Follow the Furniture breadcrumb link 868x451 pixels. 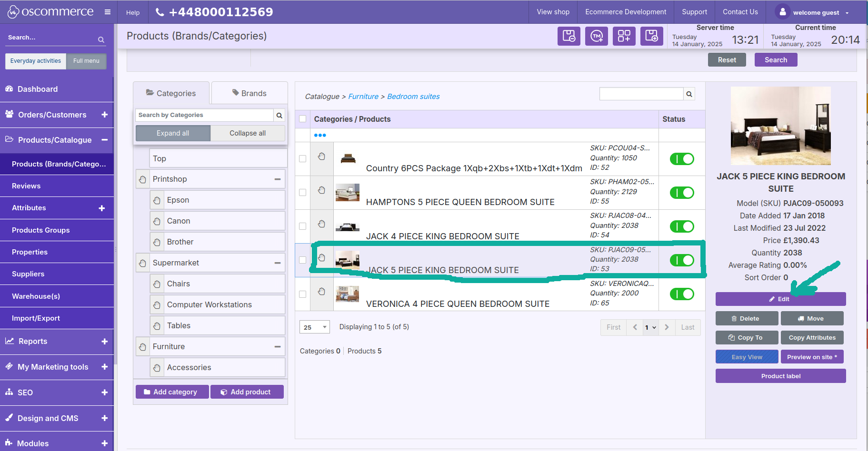(363, 97)
